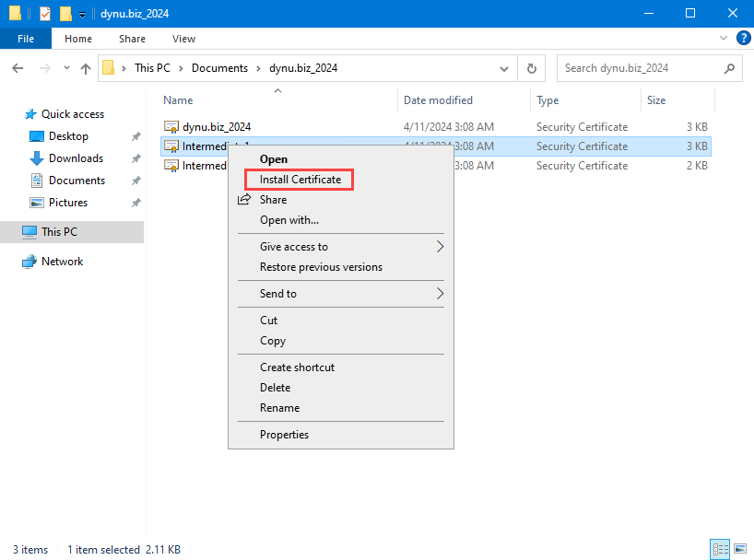Select Quick access in navigation pane
Viewport: 754px width, 560px height.
pos(72,114)
